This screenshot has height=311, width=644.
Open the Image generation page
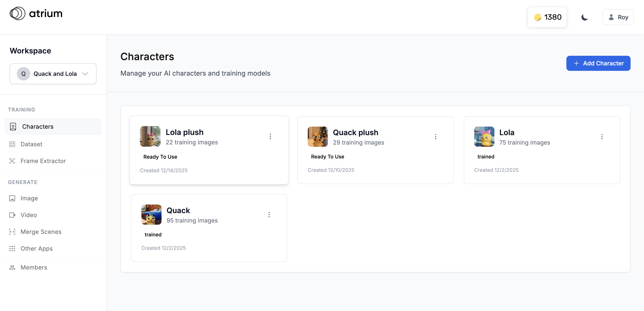point(29,198)
